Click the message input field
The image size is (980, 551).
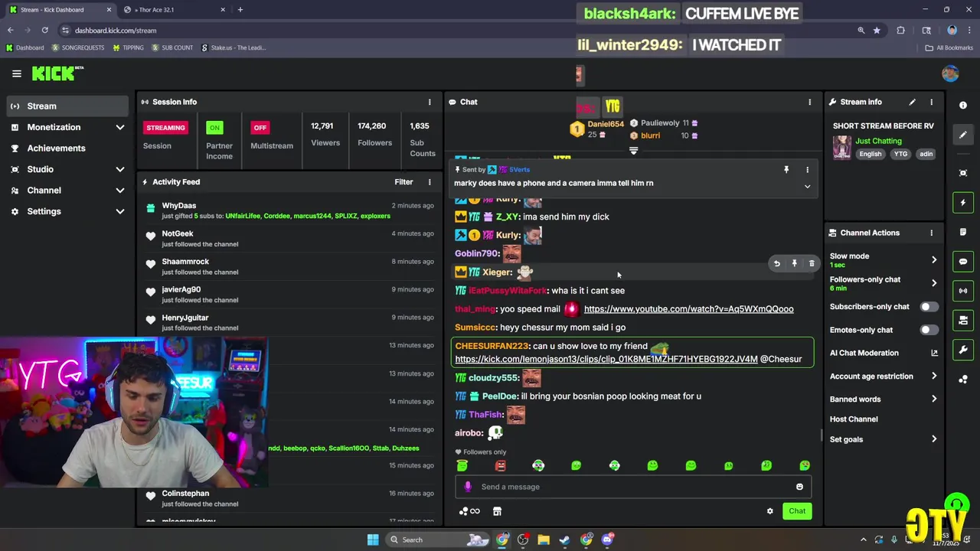(x=632, y=487)
